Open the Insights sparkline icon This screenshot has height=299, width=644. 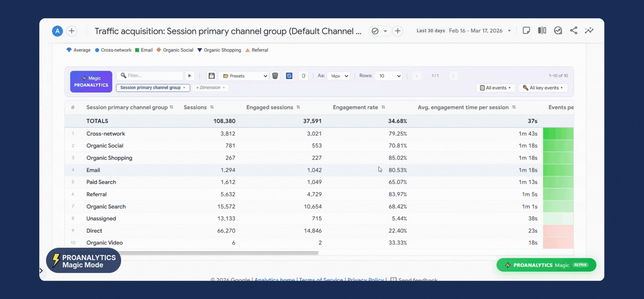pos(589,30)
